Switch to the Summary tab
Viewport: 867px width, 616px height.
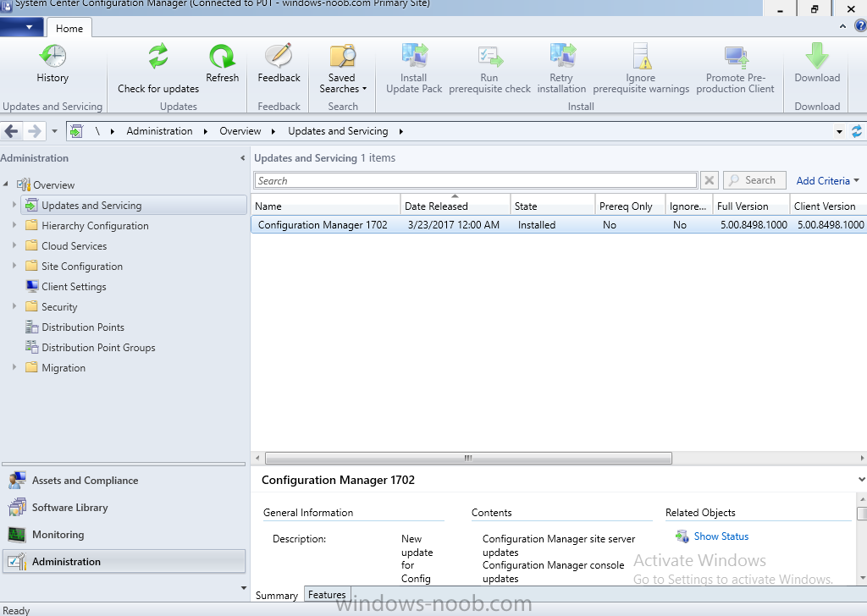[x=277, y=595]
